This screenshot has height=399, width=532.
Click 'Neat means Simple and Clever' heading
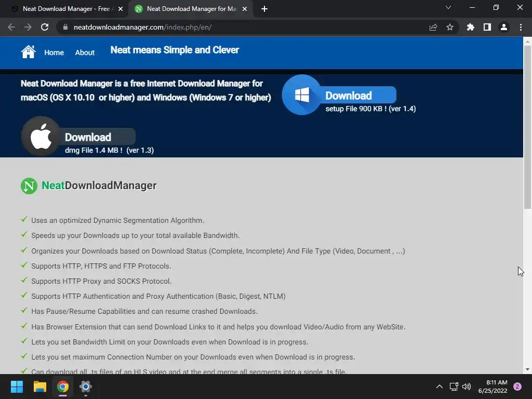pos(175,50)
